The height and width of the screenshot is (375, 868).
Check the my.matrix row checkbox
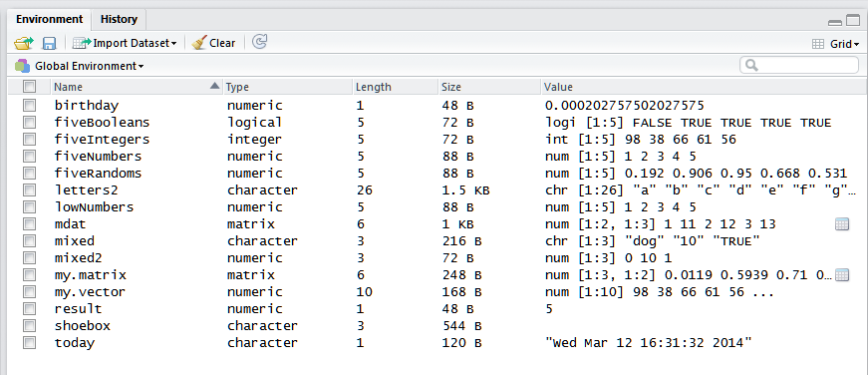[x=29, y=274]
